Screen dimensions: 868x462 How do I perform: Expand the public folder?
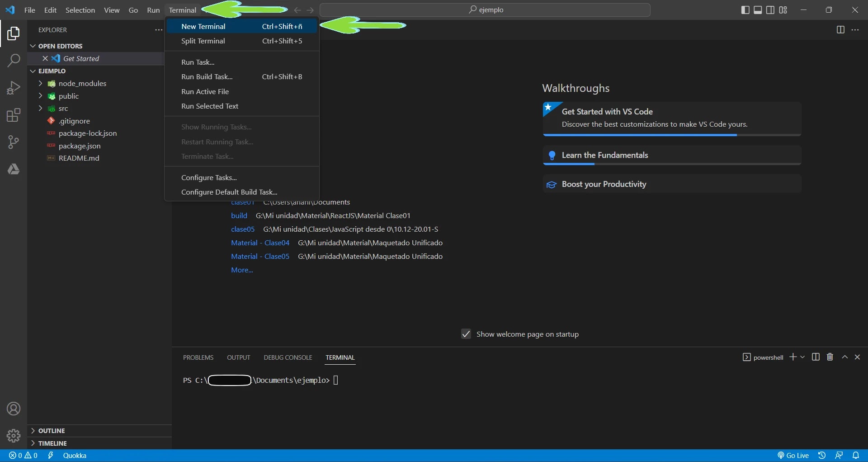pyautogui.click(x=40, y=96)
